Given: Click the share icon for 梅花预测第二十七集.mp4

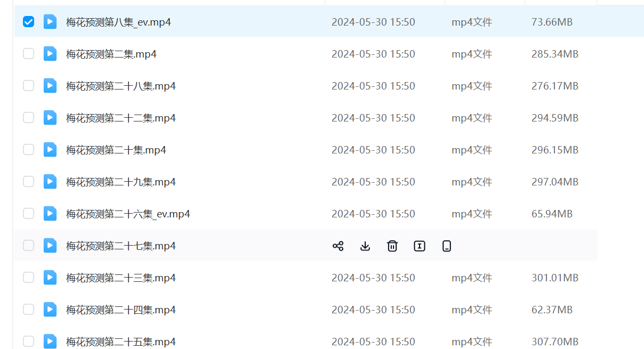Looking at the screenshot, I should point(338,246).
